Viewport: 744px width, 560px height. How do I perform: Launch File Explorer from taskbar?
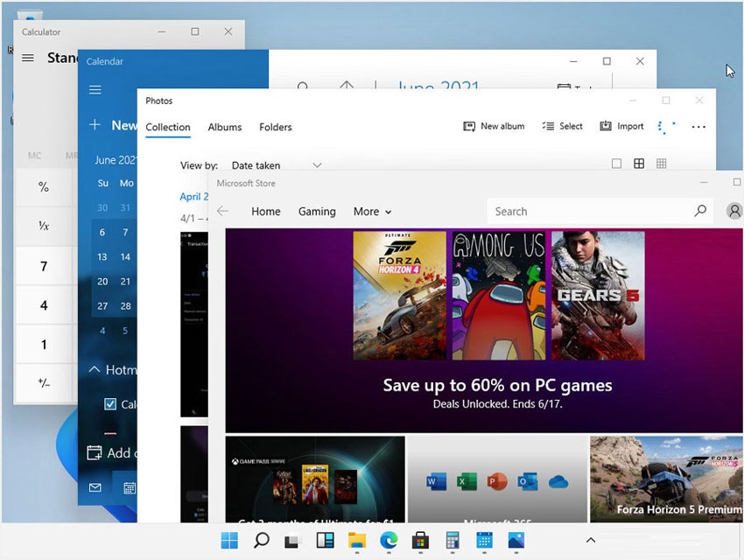(x=357, y=540)
